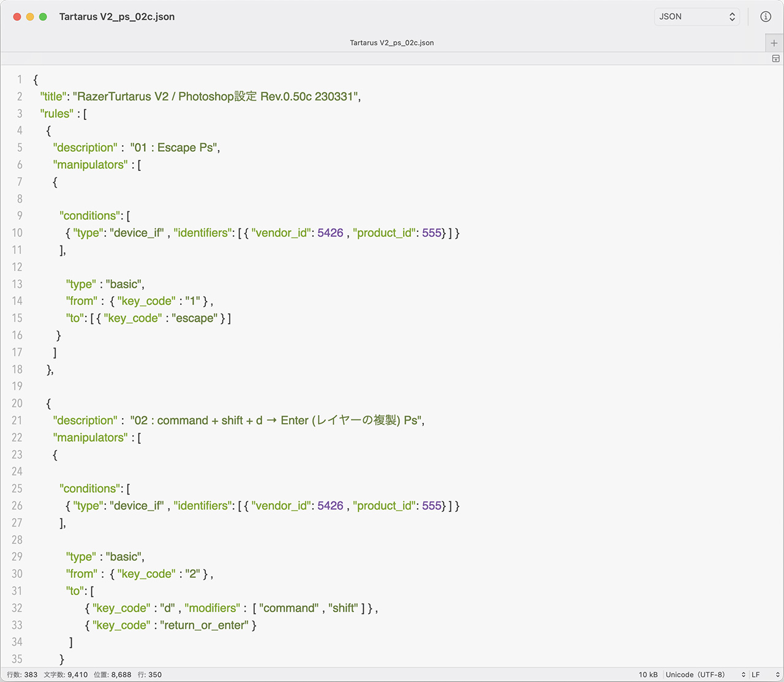Click the character count 9,410 status entry

click(x=66, y=675)
